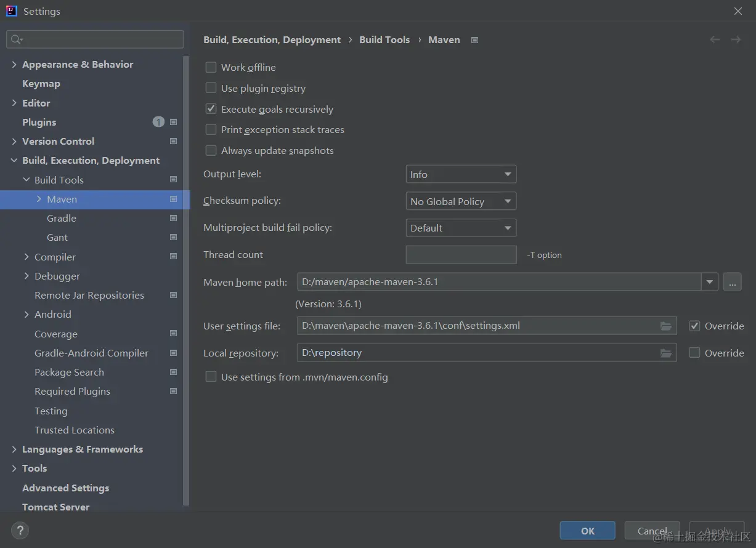The width and height of the screenshot is (756, 548).
Task: Uncheck Override for User settings file
Action: click(694, 326)
